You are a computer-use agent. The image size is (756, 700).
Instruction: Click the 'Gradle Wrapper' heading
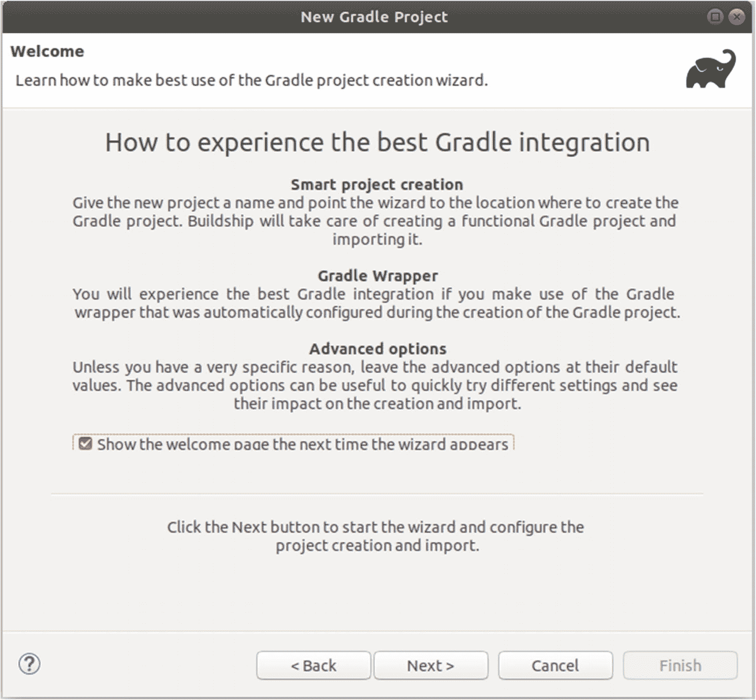pyautogui.click(x=378, y=276)
